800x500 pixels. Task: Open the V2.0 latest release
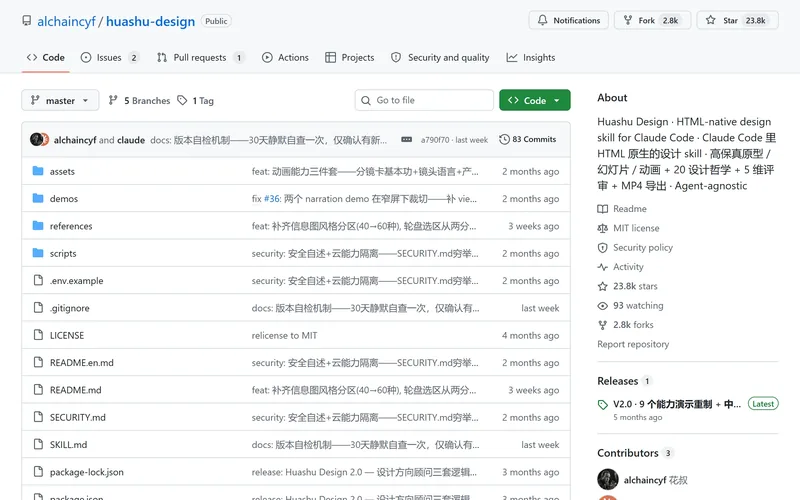coord(677,404)
